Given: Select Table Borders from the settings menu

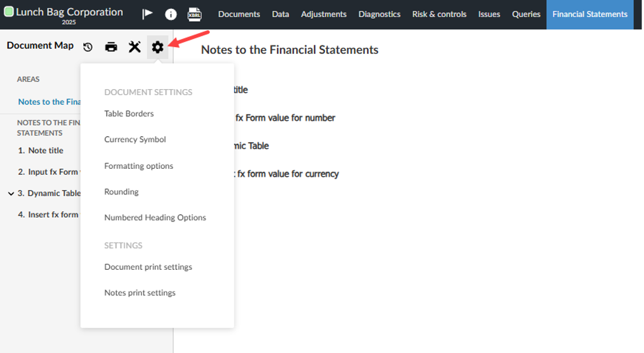Looking at the screenshot, I should [129, 113].
